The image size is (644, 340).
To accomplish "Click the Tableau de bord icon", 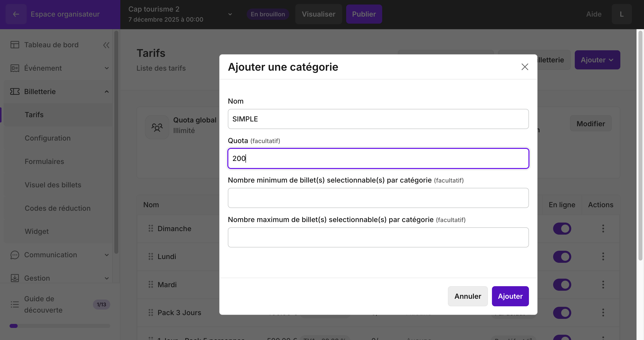I will point(15,45).
